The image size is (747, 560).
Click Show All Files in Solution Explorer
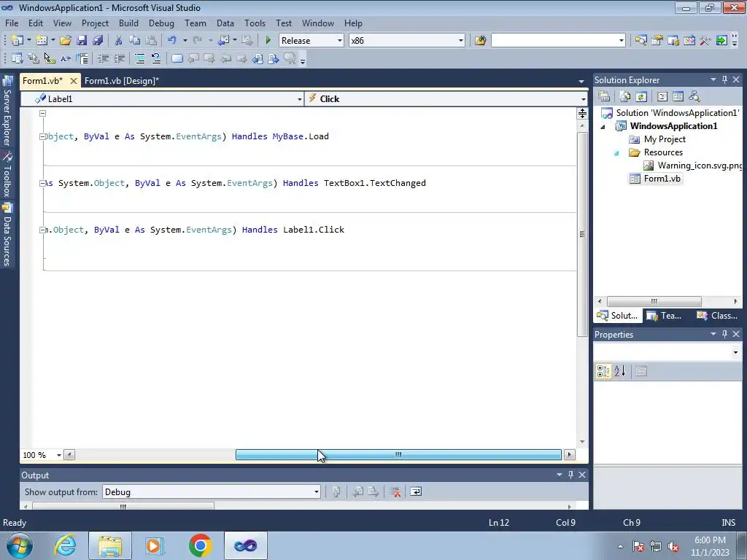click(625, 97)
